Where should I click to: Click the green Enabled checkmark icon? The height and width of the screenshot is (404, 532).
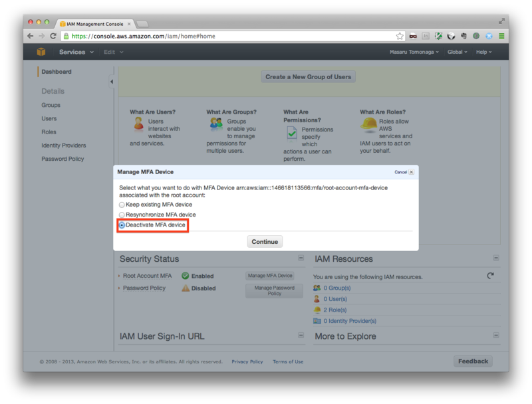(x=186, y=276)
